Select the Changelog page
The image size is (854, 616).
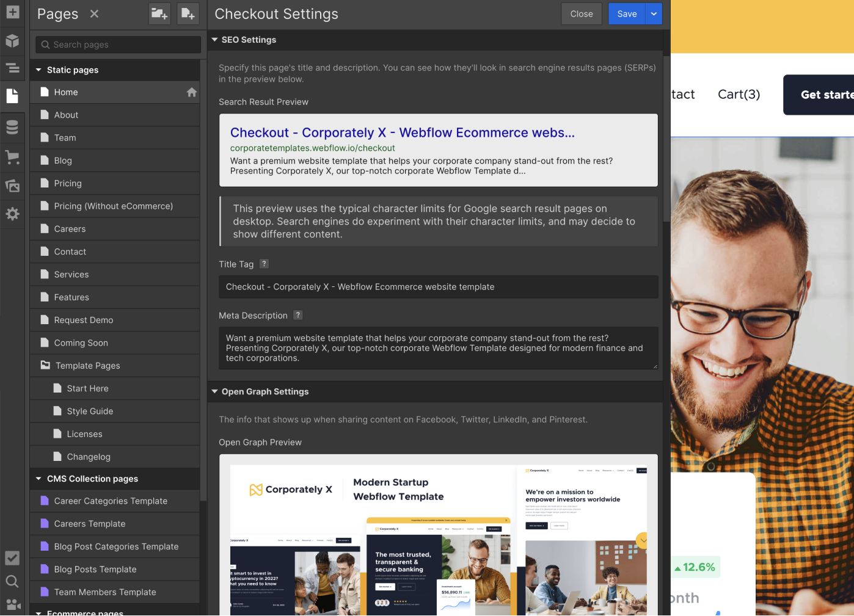tap(115, 457)
